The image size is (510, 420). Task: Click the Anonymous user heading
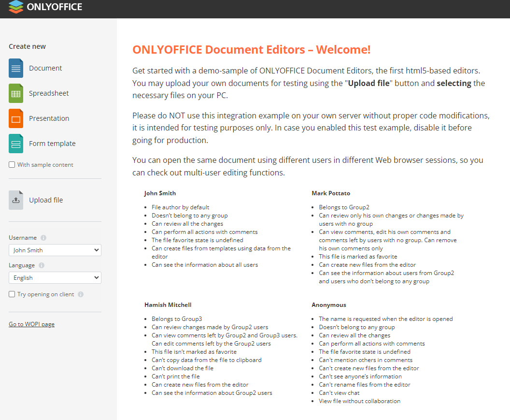329,305
